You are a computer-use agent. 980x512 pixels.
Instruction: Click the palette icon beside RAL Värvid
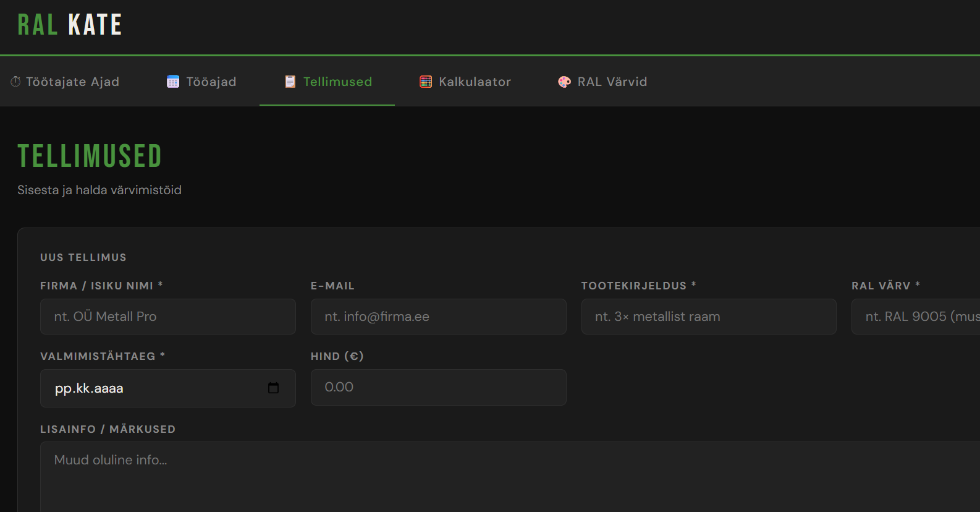pos(565,82)
